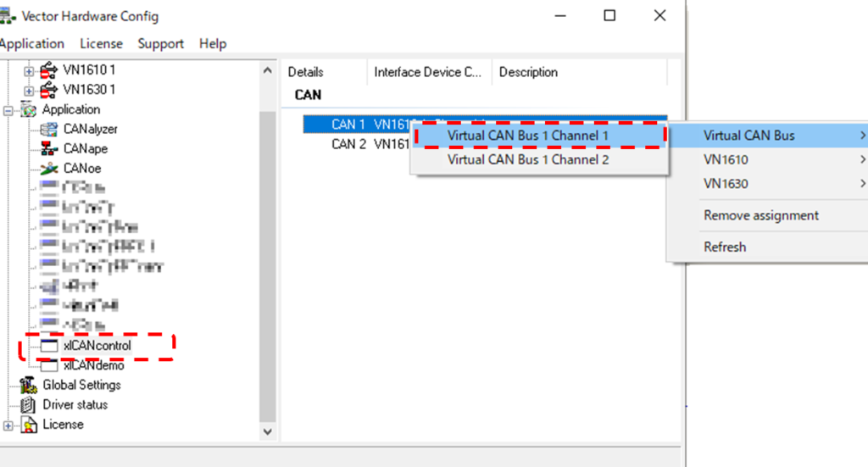Select the CANoe application icon
868x467 pixels.
click(49, 168)
